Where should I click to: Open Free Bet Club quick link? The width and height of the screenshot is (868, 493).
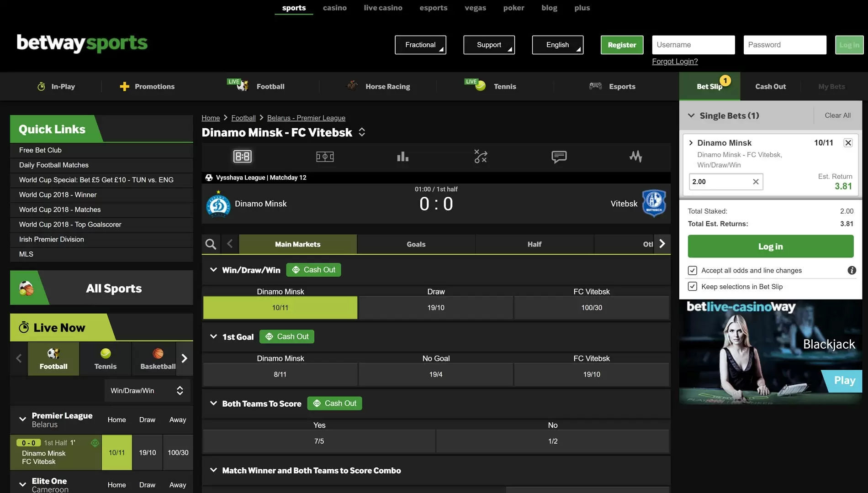coord(40,150)
